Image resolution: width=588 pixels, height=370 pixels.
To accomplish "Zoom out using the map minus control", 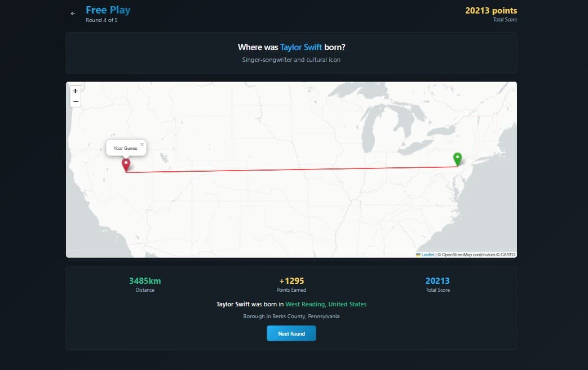I will pyautogui.click(x=75, y=101).
